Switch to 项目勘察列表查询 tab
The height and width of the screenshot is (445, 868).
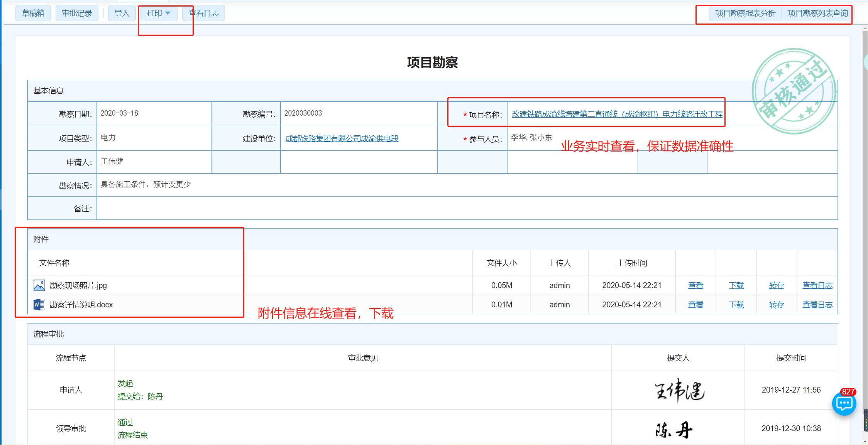[817, 13]
